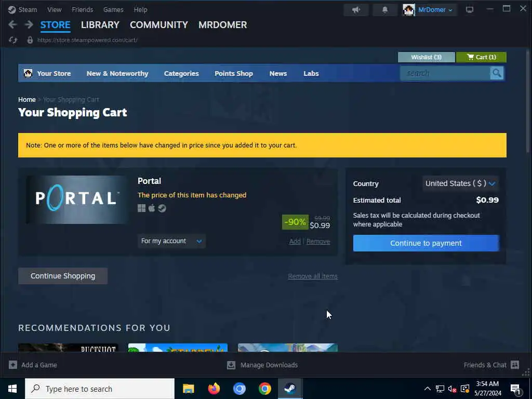Click Remove all items link
532x399 pixels.
point(313,276)
